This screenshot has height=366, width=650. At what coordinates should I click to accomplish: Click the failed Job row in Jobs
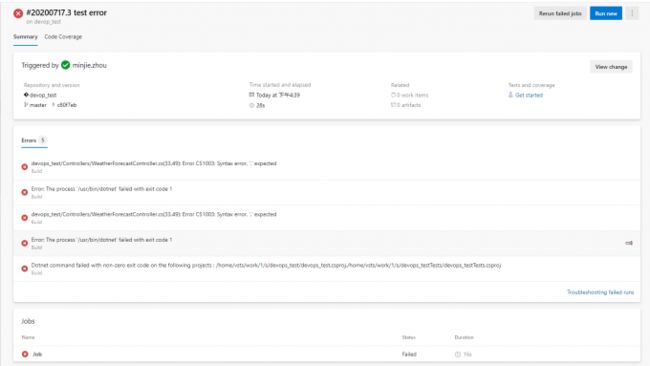(327, 354)
